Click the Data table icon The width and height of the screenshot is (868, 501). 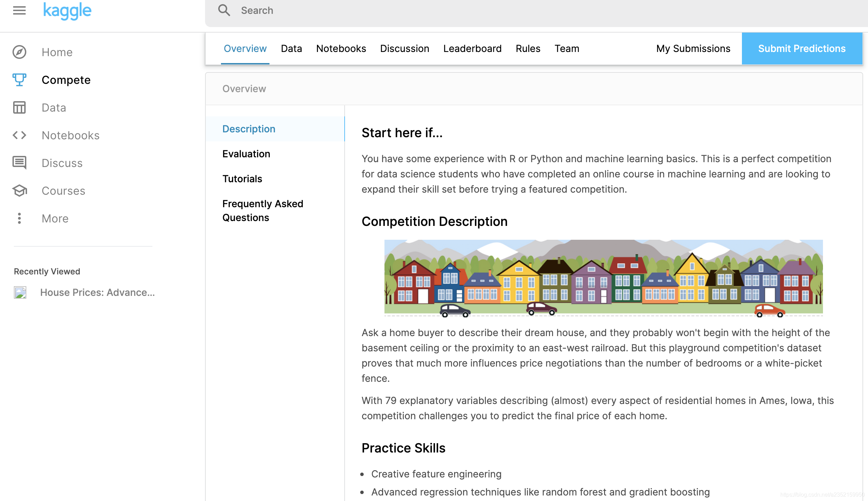pos(19,108)
